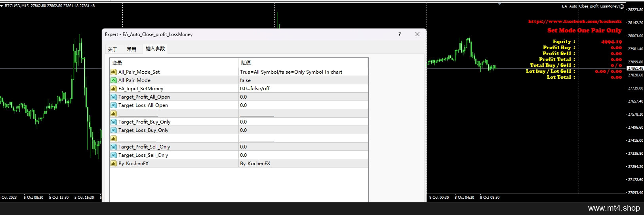644x215 pixels.
Task: Edit the Target_Loss_All_Open value 0.0
Action: (x=303, y=105)
